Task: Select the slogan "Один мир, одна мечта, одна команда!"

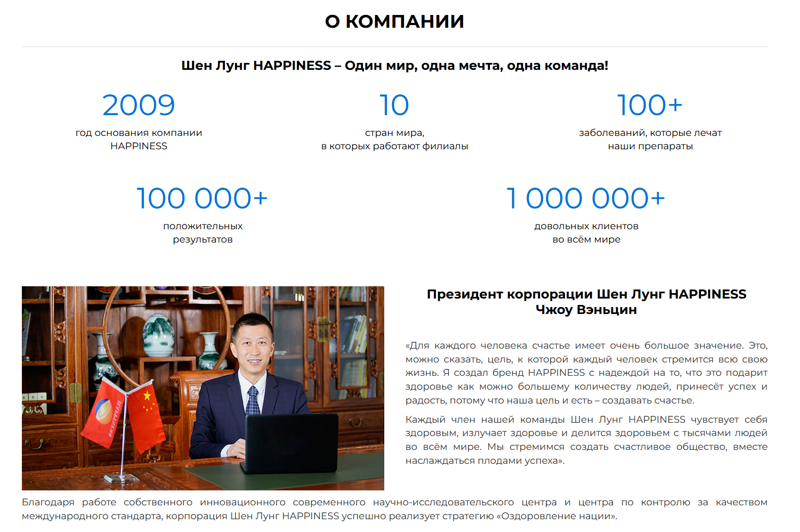Action: pos(476,66)
